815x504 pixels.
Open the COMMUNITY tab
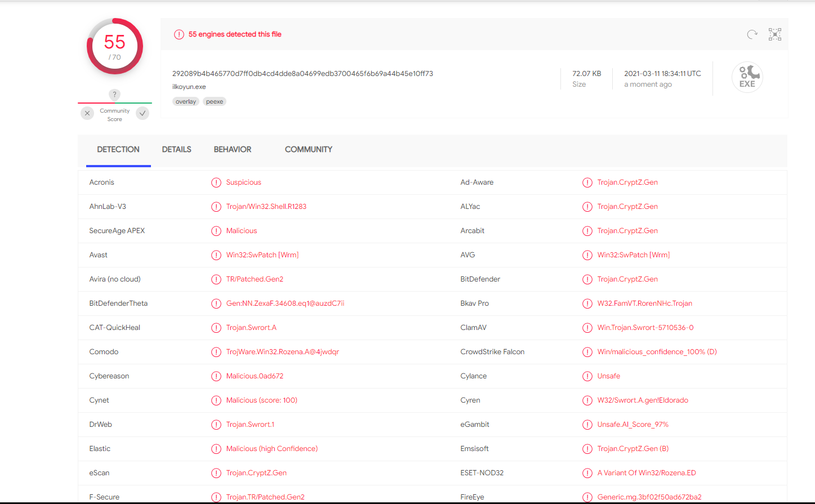click(309, 149)
